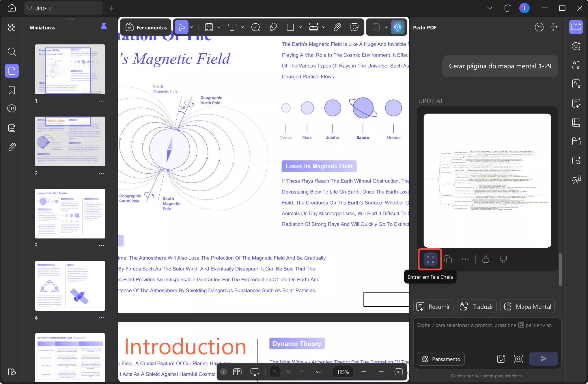Open the Ferramentas menu
Image resolution: width=588 pixels, height=384 pixels.
click(146, 27)
